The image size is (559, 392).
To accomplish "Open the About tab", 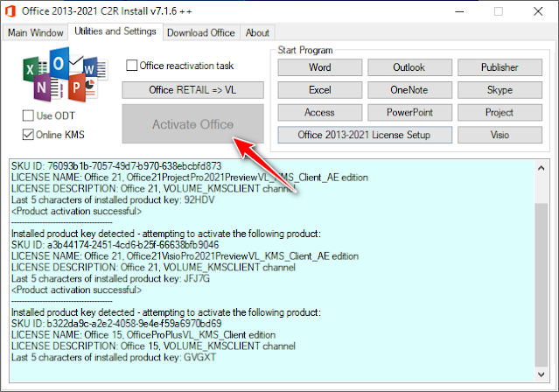I will pos(257,33).
